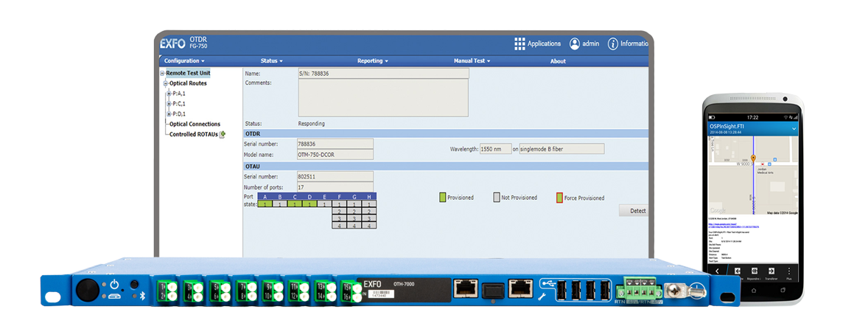Click the green Provisioned legend swatch
This screenshot has width=868, height=326.
[x=443, y=198]
